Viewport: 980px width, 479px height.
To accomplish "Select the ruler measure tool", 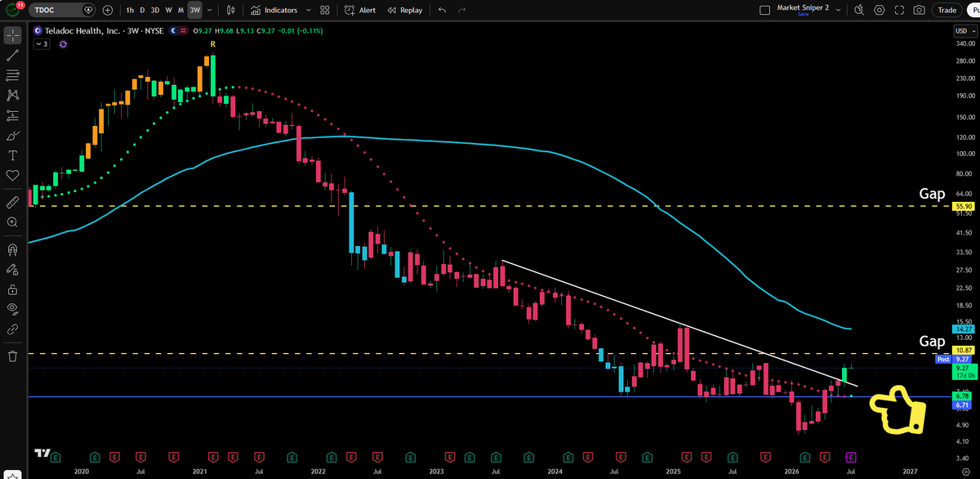I will coord(12,201).
